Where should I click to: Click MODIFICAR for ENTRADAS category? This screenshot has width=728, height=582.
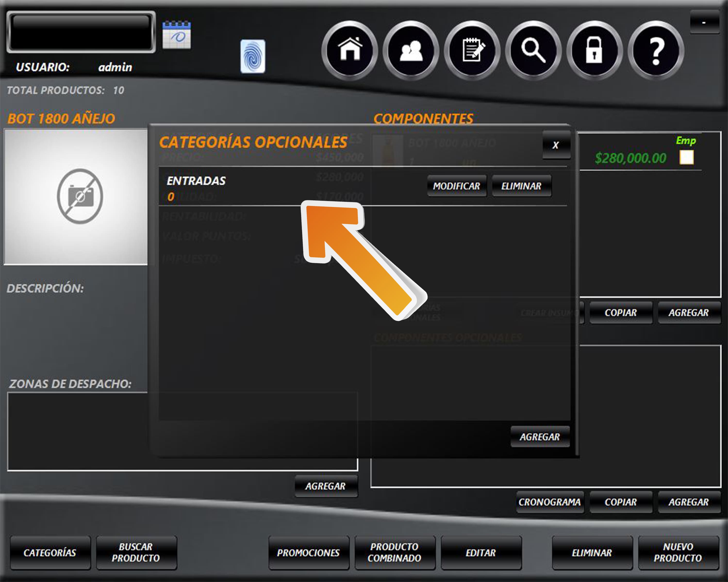pos(456,186)
